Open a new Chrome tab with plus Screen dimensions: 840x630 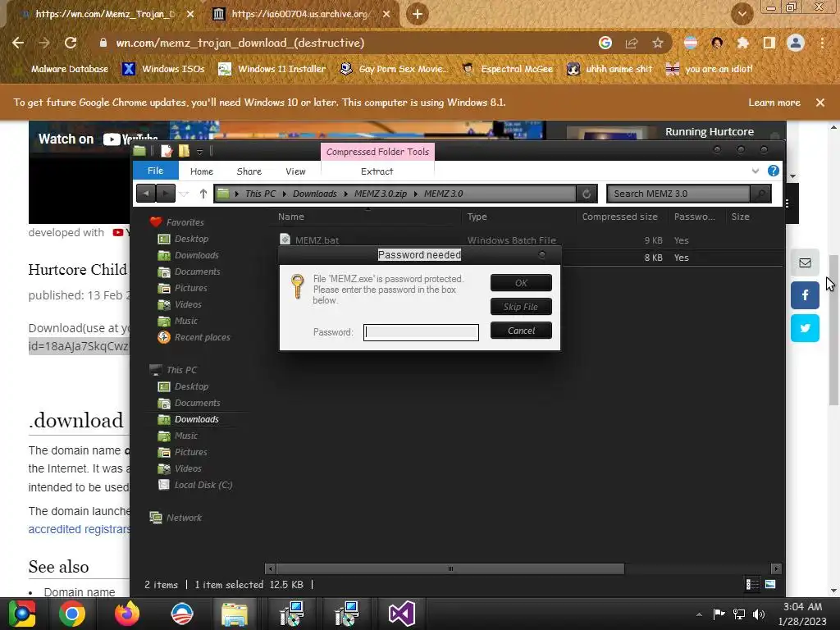pos(418,14)
